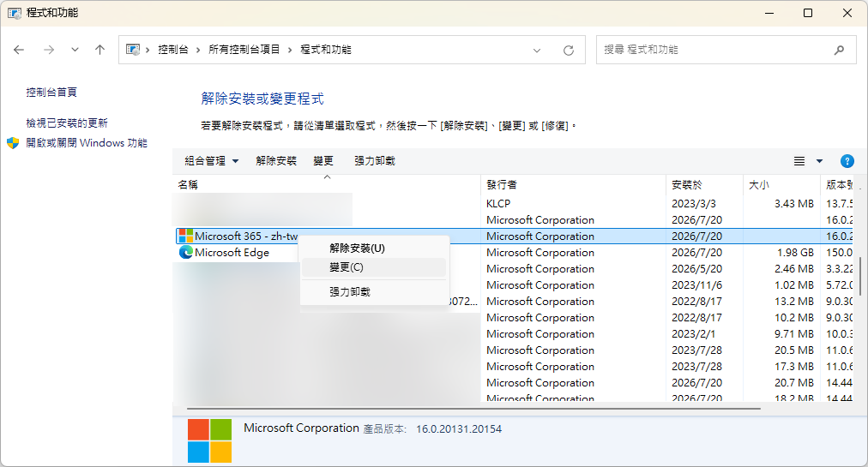Sort by the 名稱 column header
Image resolution: width=868 pixels, height=467 pixels.
click(327, 184)
